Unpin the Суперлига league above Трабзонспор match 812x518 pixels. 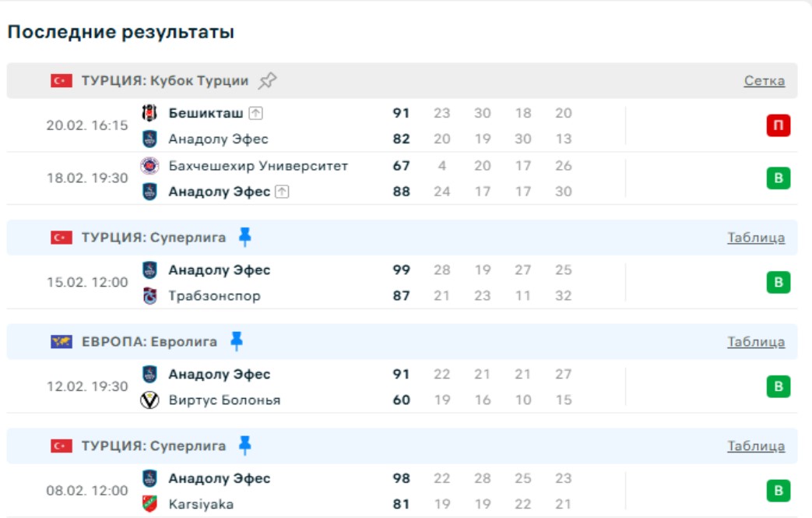pyautogui.click(x=245, y=237)
